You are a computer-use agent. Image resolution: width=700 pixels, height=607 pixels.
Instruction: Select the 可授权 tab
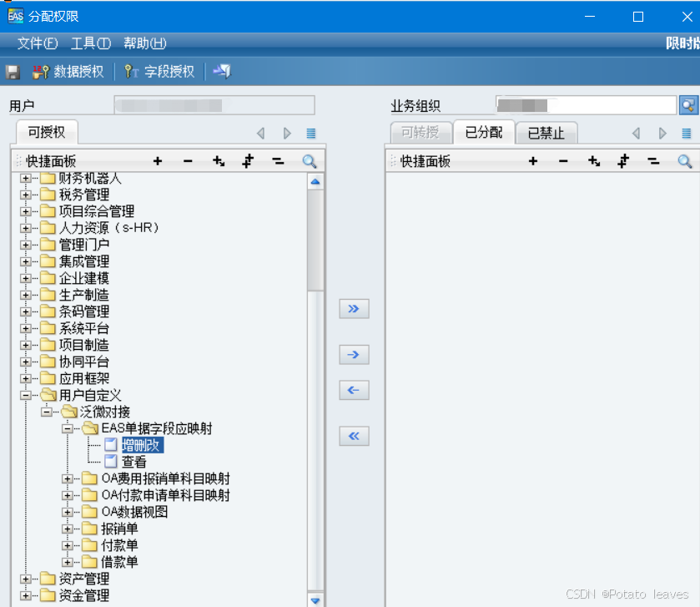[47, 132]
